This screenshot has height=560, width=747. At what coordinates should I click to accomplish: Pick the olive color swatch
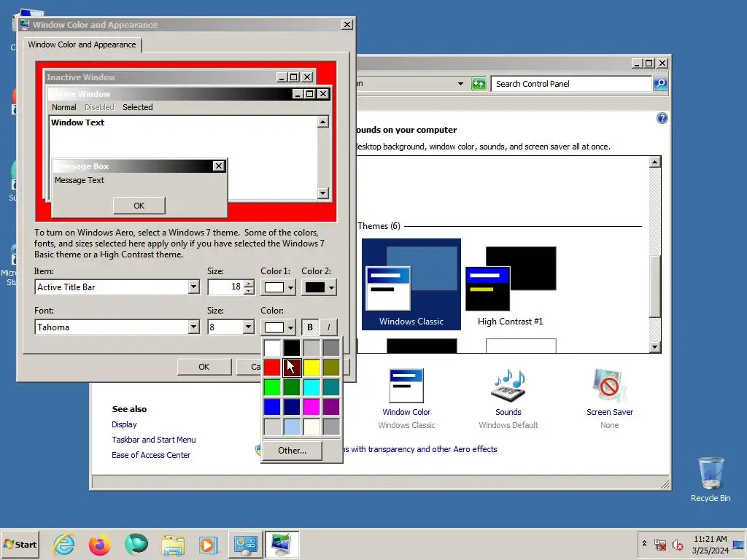[332, 367]
